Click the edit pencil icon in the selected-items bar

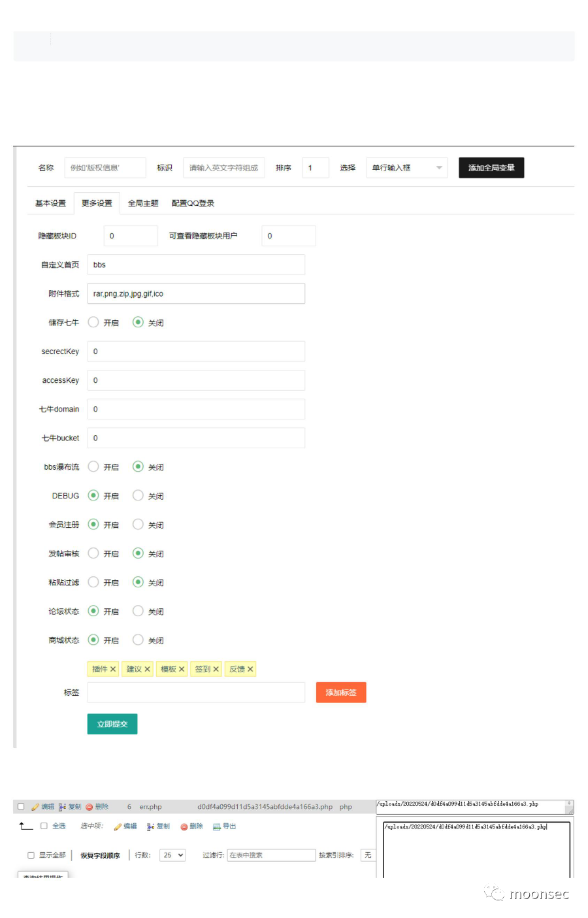(x=118, y=827)
